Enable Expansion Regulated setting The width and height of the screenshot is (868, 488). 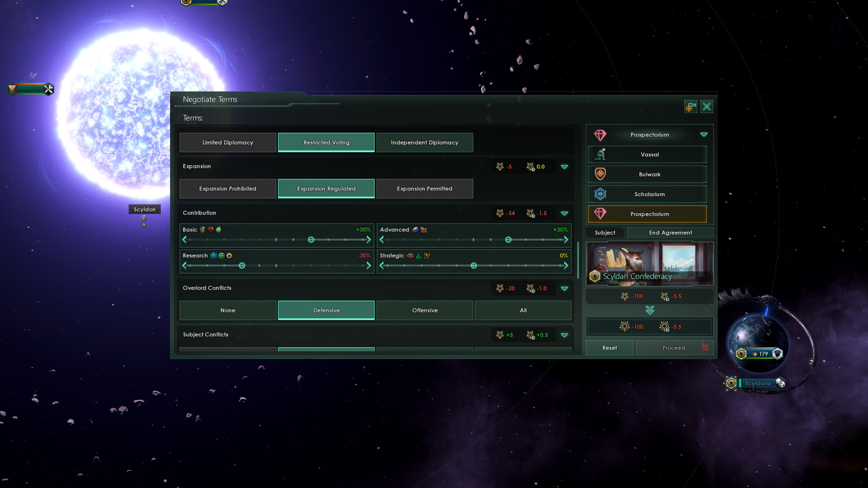[x=326, y=188]
